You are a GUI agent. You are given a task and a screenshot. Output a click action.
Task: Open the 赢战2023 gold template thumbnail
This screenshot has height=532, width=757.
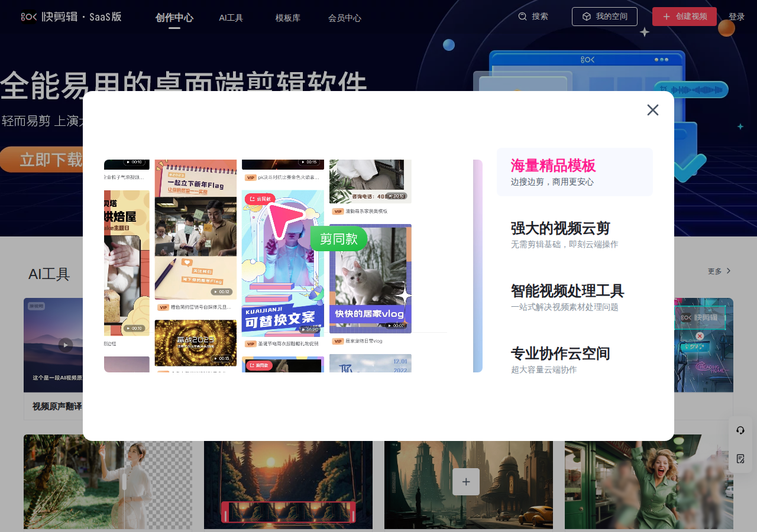[x=195, y=343]
